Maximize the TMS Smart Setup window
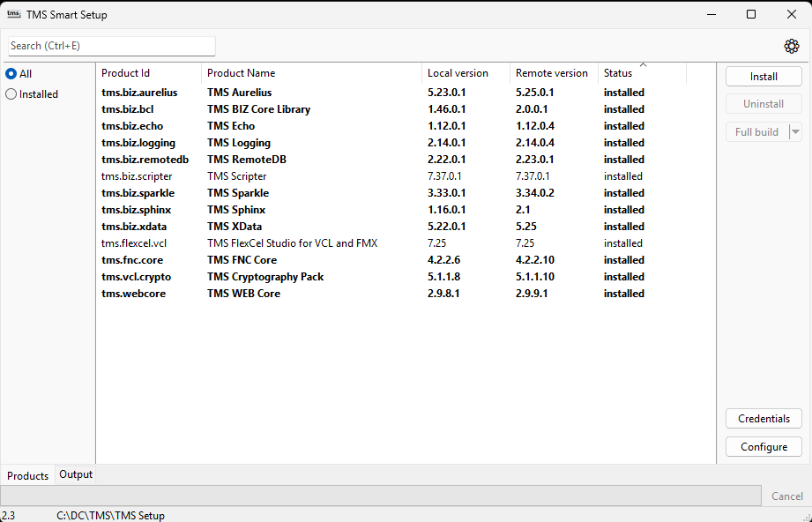The image size is (812, 522). [x=751, y=14]
